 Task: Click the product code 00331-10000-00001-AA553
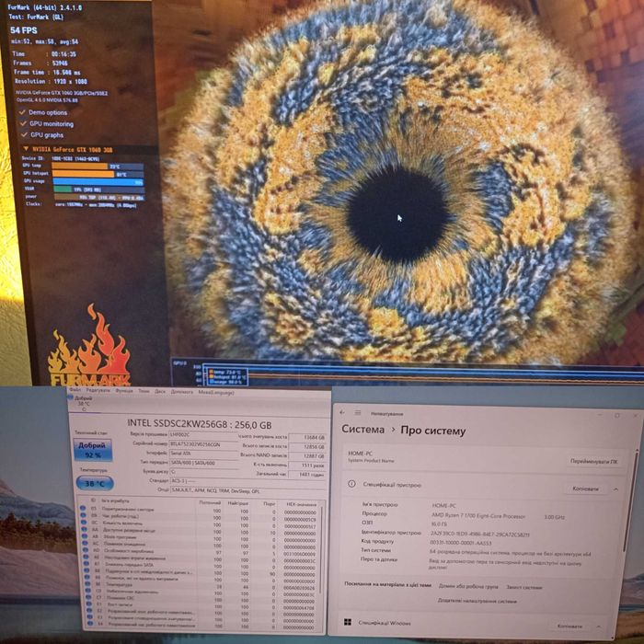pos(461,543)
